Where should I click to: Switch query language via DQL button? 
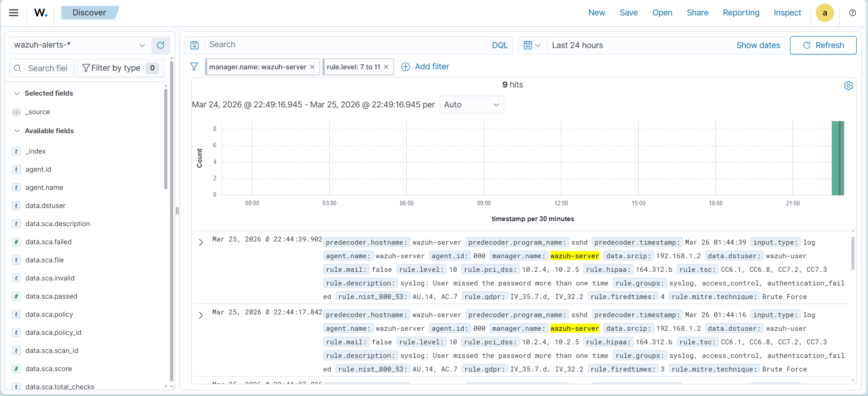coord(500,45)
